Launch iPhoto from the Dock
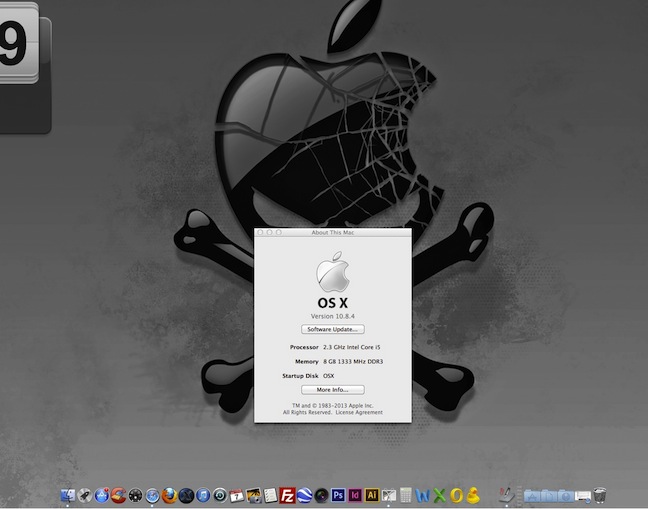 tap(254, 495)
